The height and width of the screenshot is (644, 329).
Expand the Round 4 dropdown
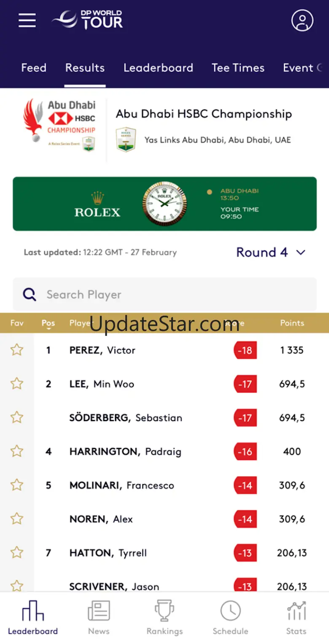point(270,252)
